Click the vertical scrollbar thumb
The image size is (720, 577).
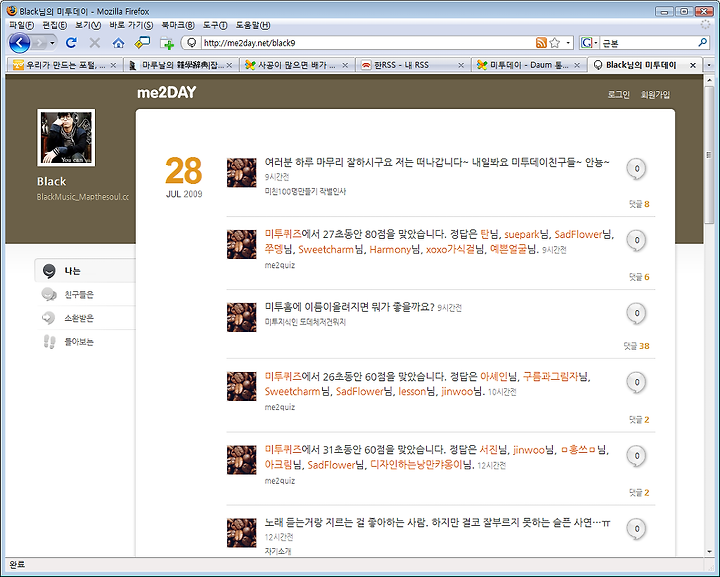[x=709, y=155]
